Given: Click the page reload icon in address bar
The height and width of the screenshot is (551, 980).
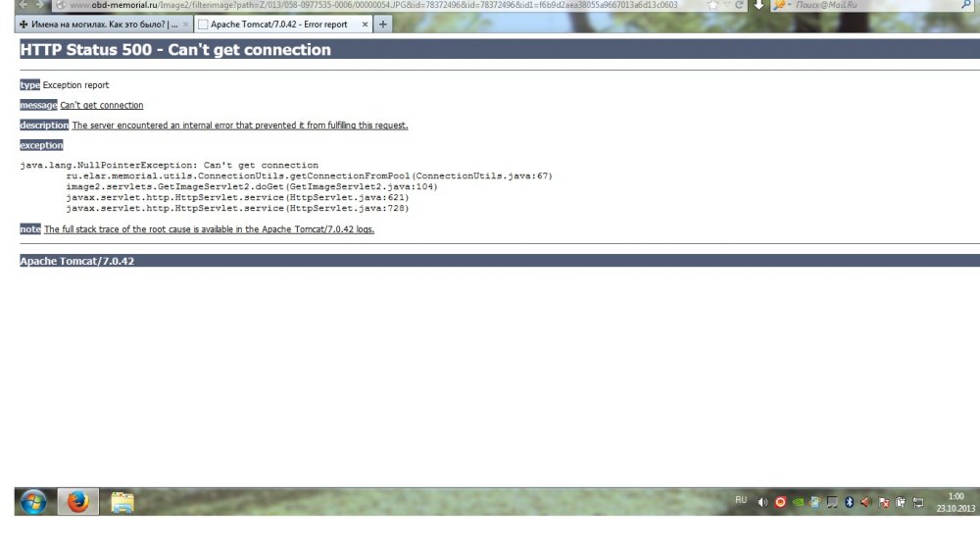Looking at the screenshot, I should click(x=739, y=5).
